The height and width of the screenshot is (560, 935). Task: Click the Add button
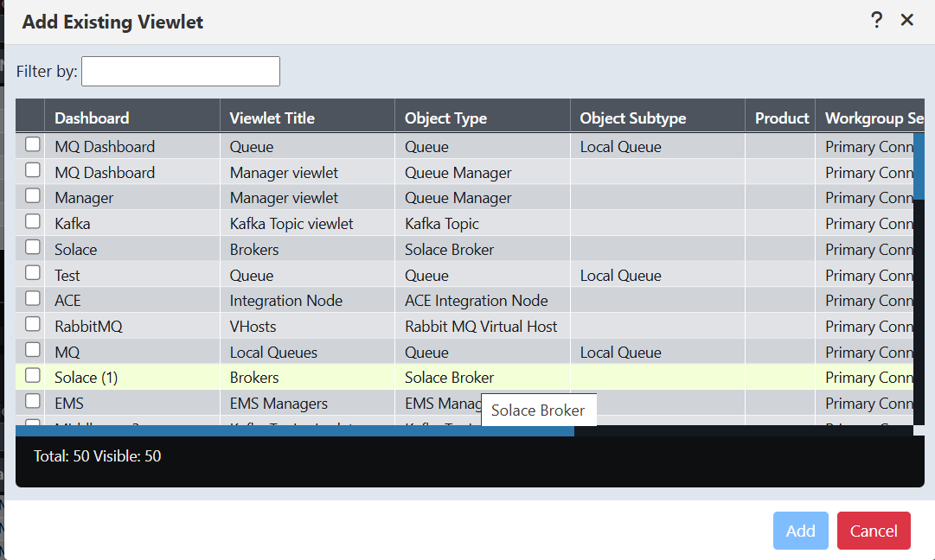800,531
